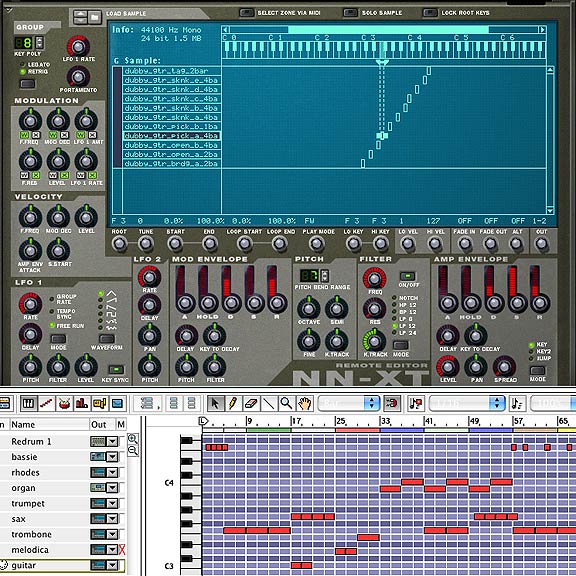This screenshot has width=576, height=576.
Task: Select the Eraser tool
Action: [x=251, y=404]
